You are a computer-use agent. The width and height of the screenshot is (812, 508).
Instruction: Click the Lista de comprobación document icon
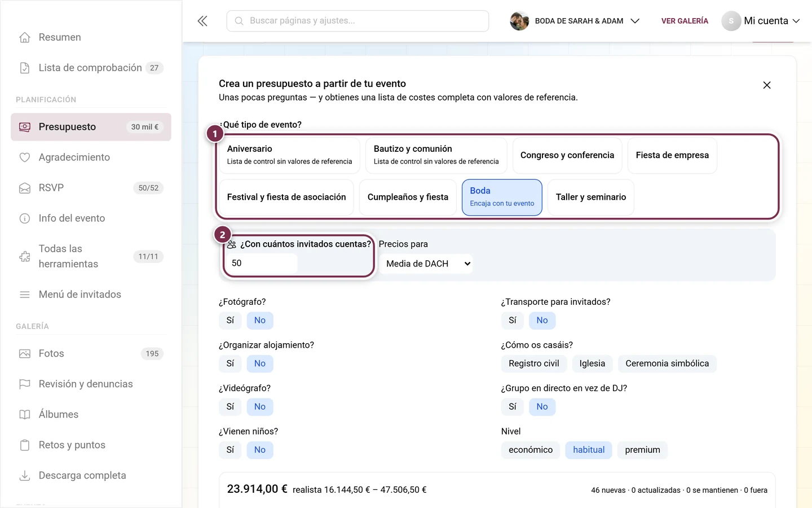25,68
